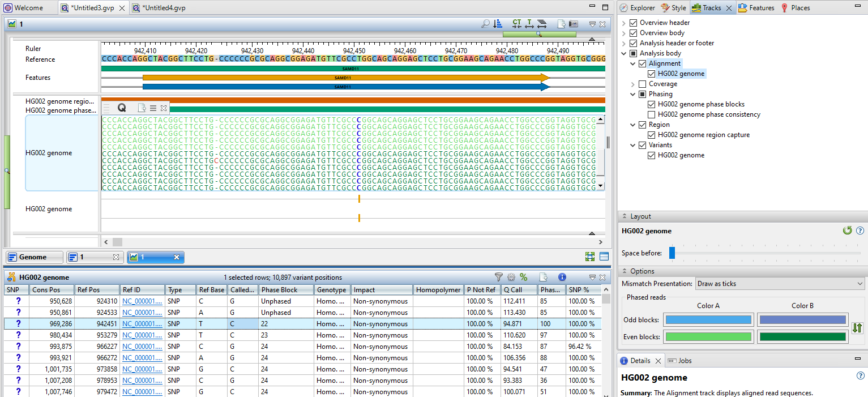Click the analysis view chart icon beside title 1
868x397 pixels.
12,24
